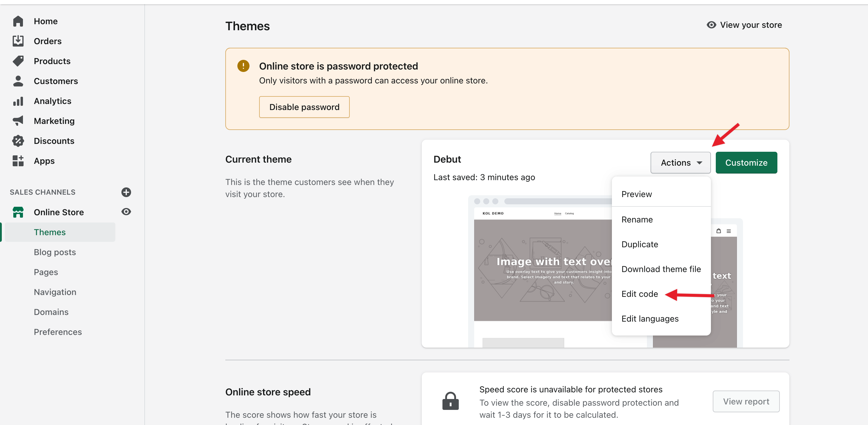Screen dimensions: 868x425
Task: Click 'Online store is password protected' heading
Action: [x=338, y=66]
